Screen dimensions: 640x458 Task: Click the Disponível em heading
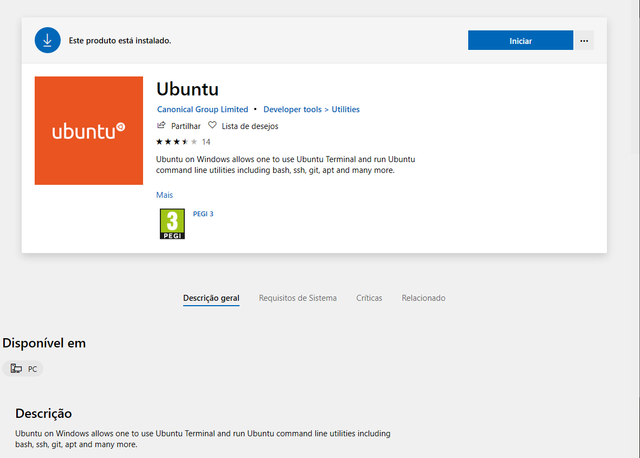44,343
